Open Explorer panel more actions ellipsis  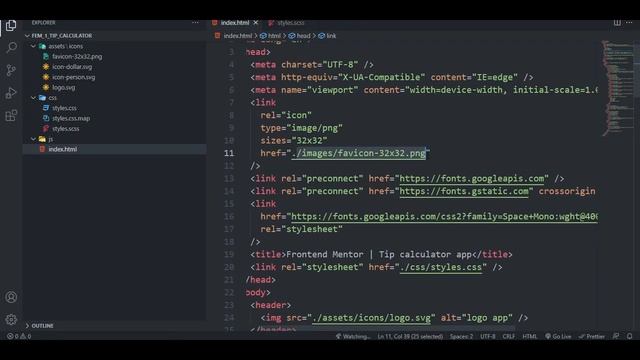coord(195,23)
